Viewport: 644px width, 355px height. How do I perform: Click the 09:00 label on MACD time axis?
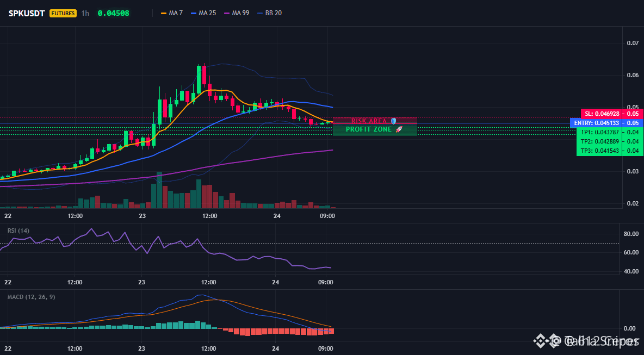coord(326,348)
